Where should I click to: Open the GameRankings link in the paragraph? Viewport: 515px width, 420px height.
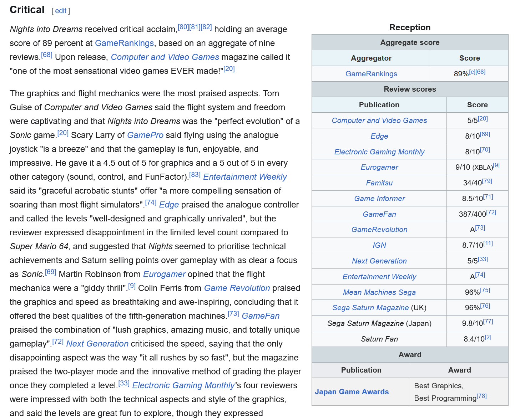click(x=124, y=43)
